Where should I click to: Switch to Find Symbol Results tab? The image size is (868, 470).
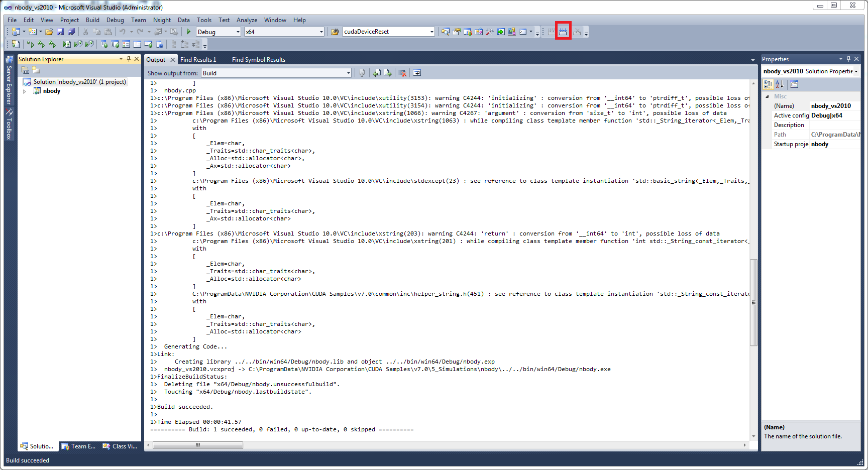(x=258, y=60)
